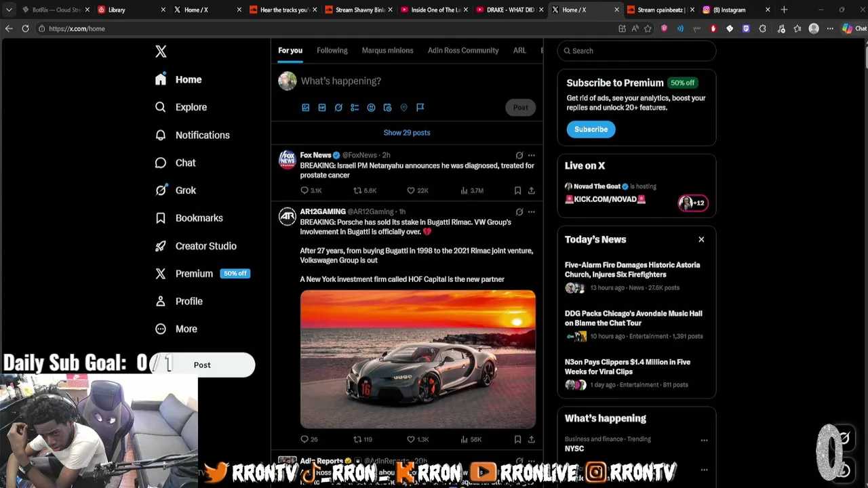Add media to the new post
This screenshot has height=488, width=868.
[x=306, y=107]
